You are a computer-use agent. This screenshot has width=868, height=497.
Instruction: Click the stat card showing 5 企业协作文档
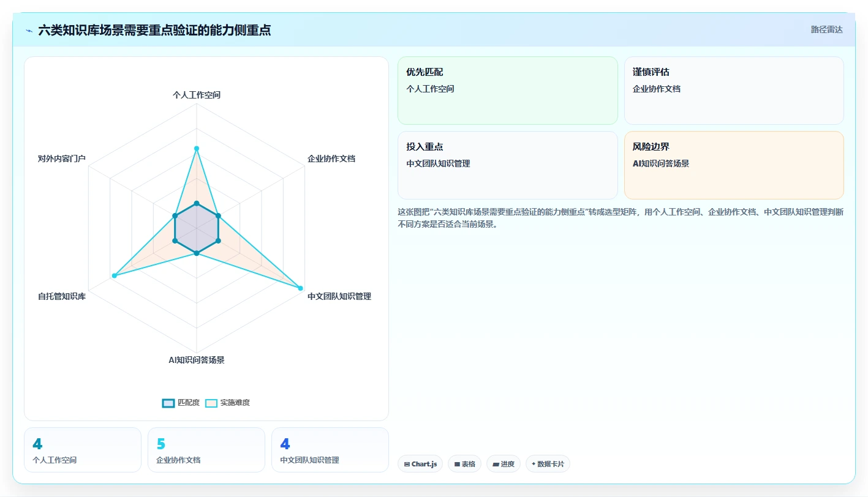(x=206, y=450)
